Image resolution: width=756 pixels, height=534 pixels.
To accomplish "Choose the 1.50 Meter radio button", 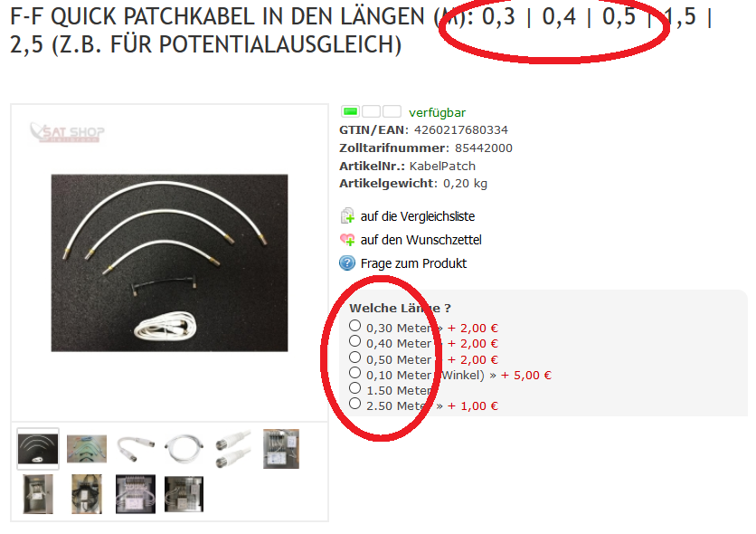I will tap(354, 388).
